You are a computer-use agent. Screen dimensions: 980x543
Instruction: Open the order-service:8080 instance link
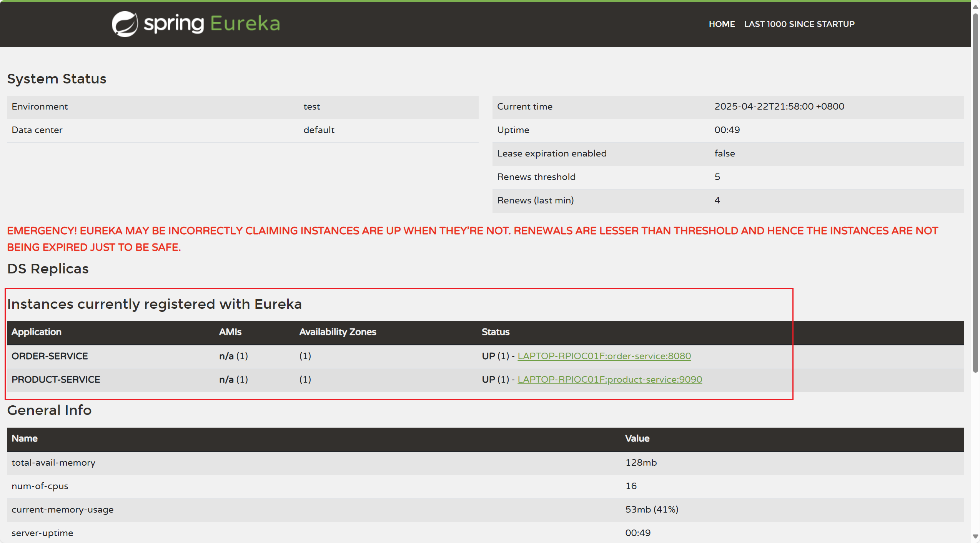click(x=604, y=356)
